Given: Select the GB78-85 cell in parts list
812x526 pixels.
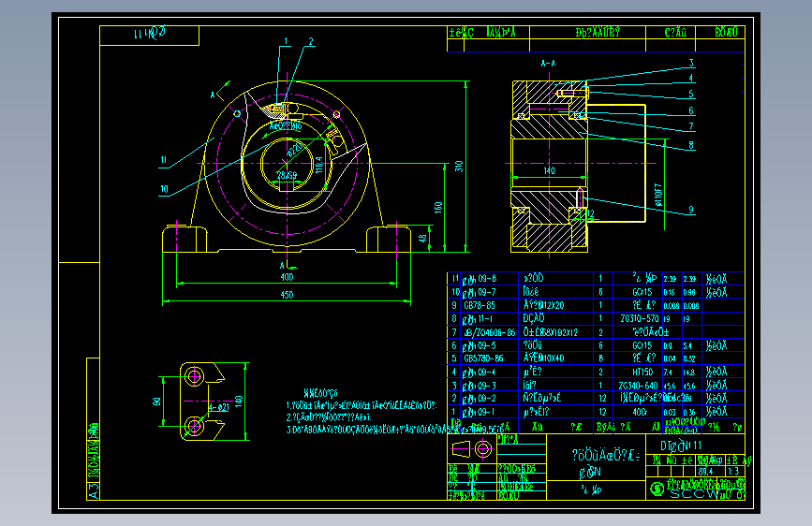Looking at the screenshot, I should (479, 305).
